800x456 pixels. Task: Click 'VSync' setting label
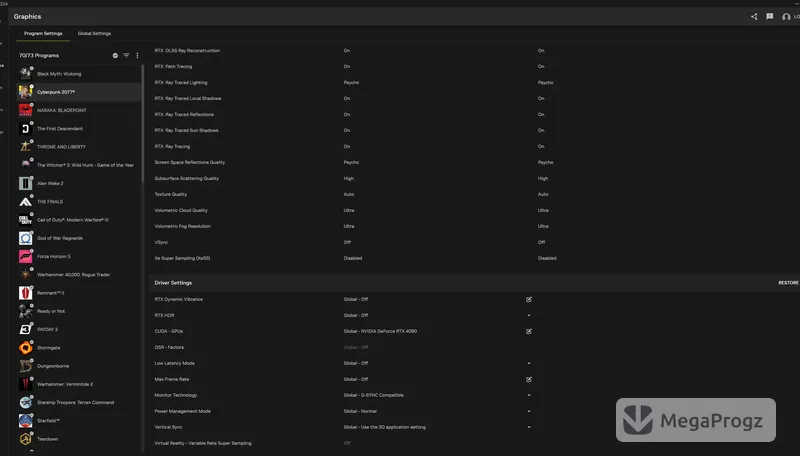(161, 242)
